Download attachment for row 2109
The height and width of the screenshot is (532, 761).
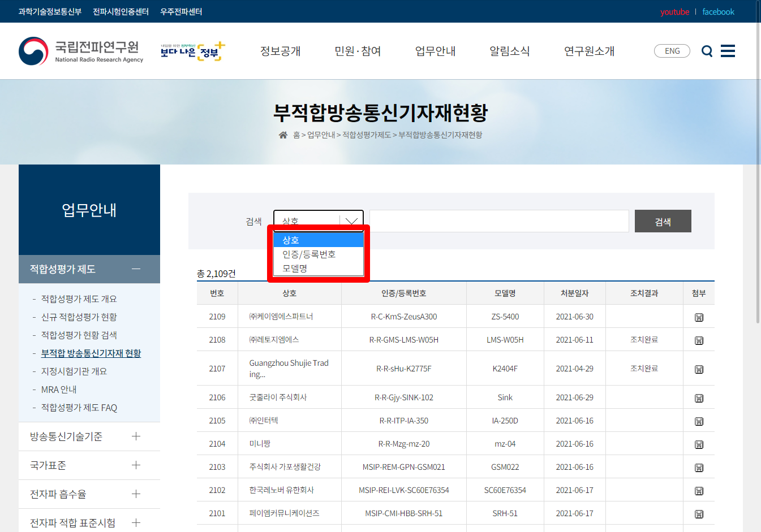pyautogui.click(x=699, y=317)
